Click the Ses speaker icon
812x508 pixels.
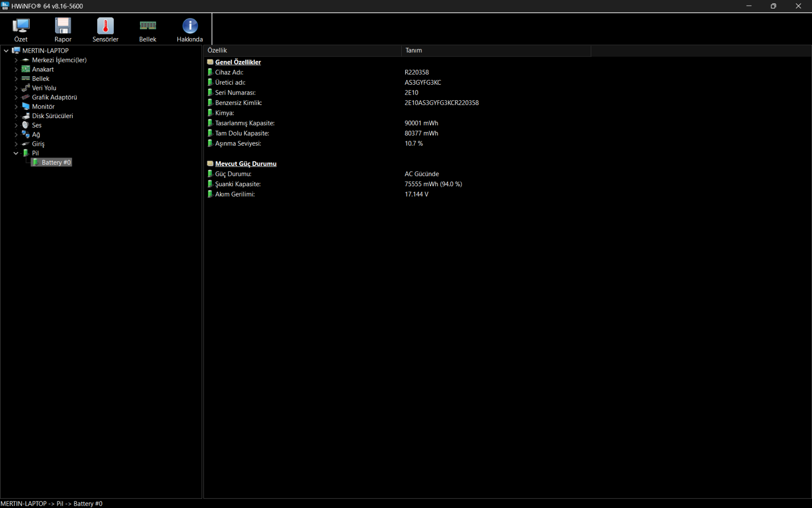click(x=26, y=125)
